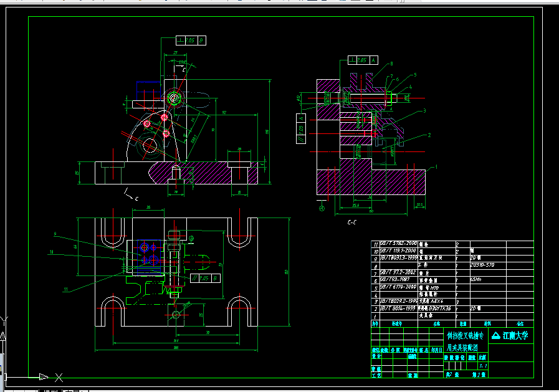Screen dimensions: 559x392
Task: Select datum circle A below section view
Action: pyautogui.click(x=322, y=208)
